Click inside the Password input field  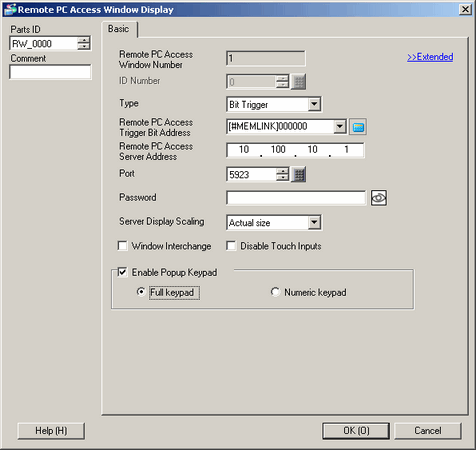point(296,198)
